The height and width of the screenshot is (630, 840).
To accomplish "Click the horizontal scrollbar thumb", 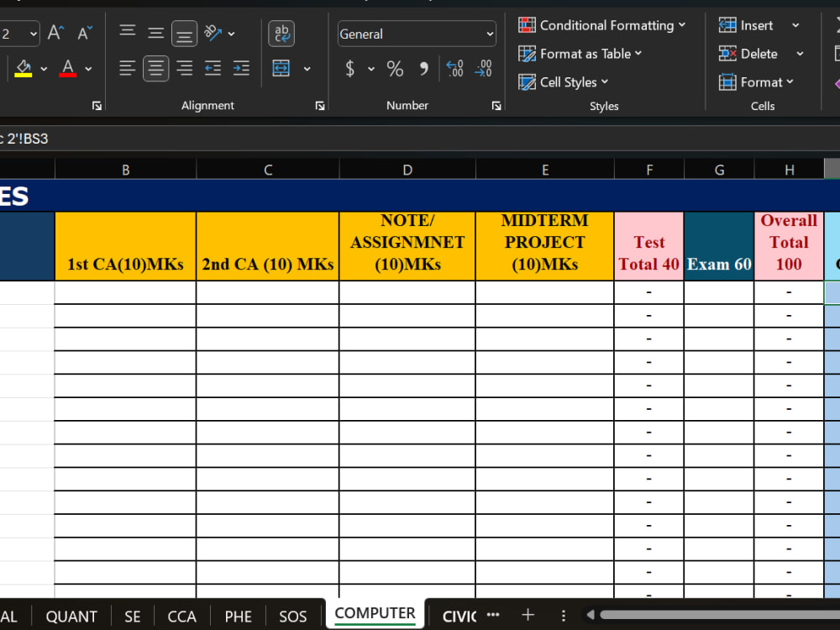I will [x=720, y=615].
